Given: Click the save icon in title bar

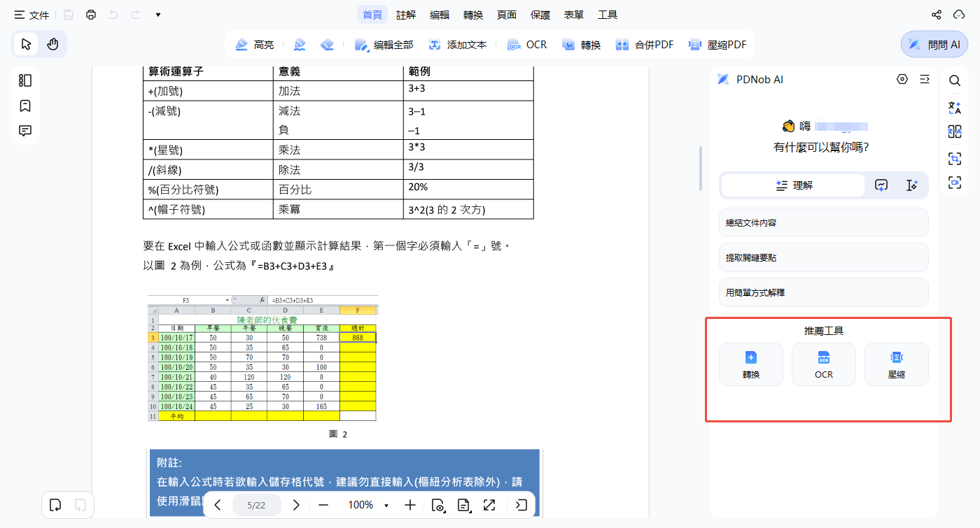Looking at the screenshot, I should click(69, 15).
